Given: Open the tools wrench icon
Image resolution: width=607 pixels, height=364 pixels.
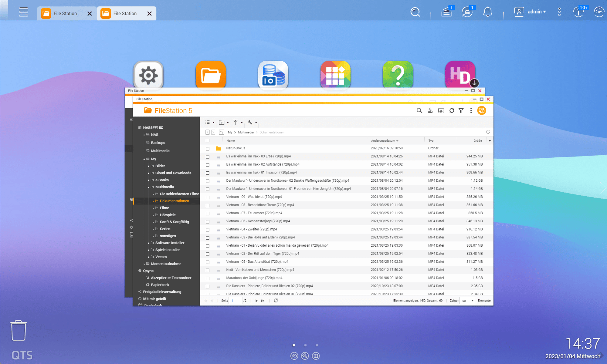Looking at the screenshot, I should [x=250, y=122].
